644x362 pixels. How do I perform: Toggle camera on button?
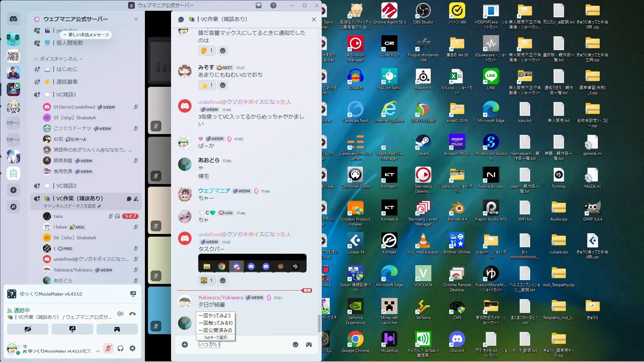tap(28, 329)
